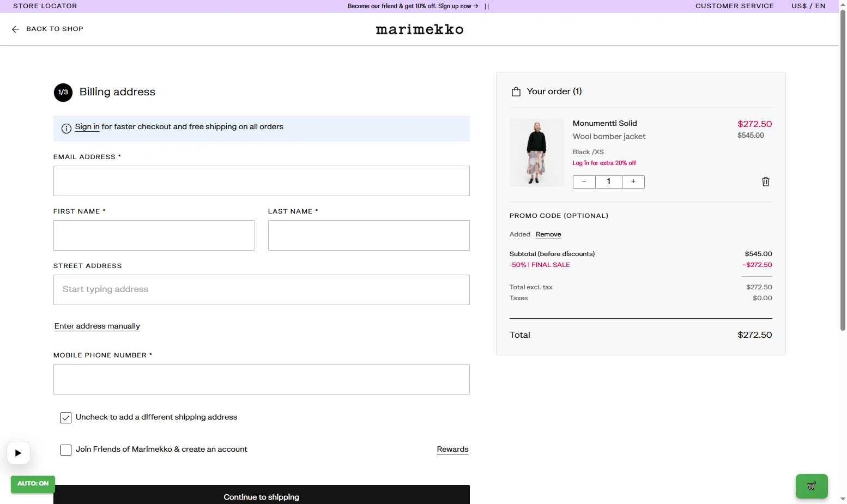Open the green cart widget icon

point(812,486)
